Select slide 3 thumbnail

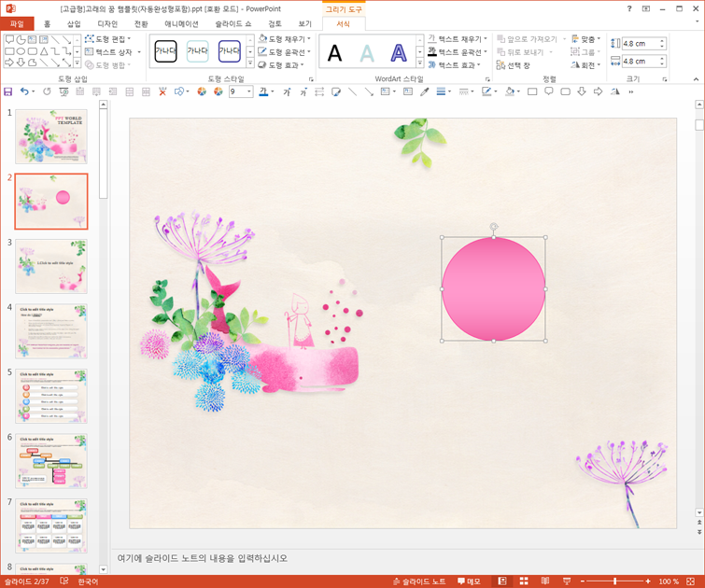(x=51, y=267)
